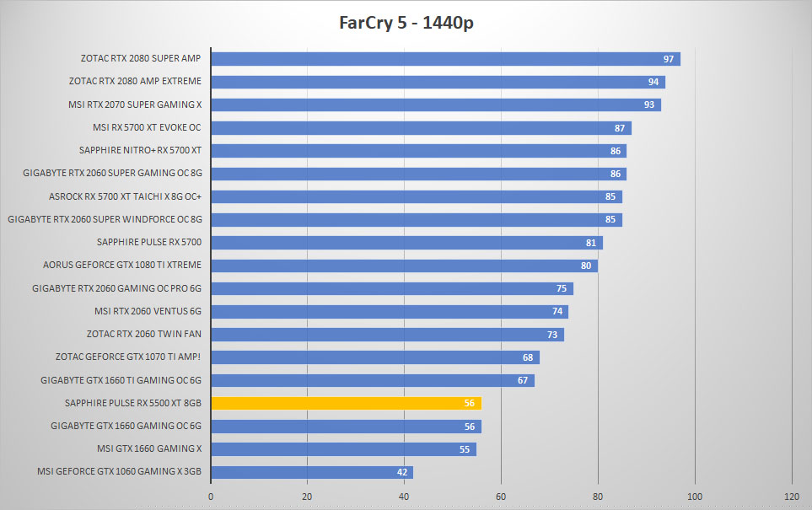Click axis tick label 60
The height and width of the screenshot is (510, 812).
[501, 497]
